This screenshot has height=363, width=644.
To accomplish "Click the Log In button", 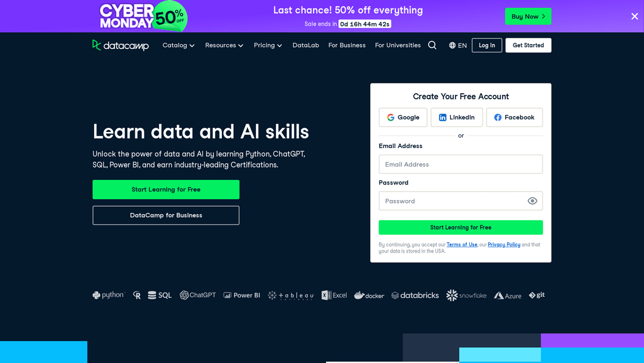I will (487, 45).
